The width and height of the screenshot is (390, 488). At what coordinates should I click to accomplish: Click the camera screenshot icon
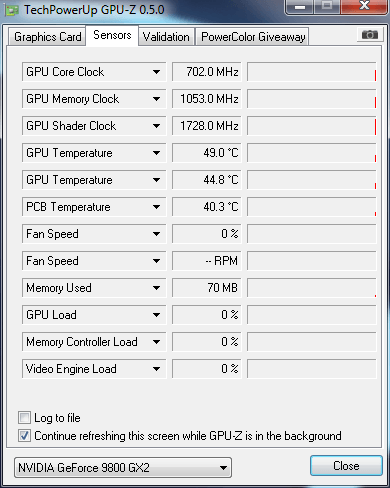click(x=369, y=35)
